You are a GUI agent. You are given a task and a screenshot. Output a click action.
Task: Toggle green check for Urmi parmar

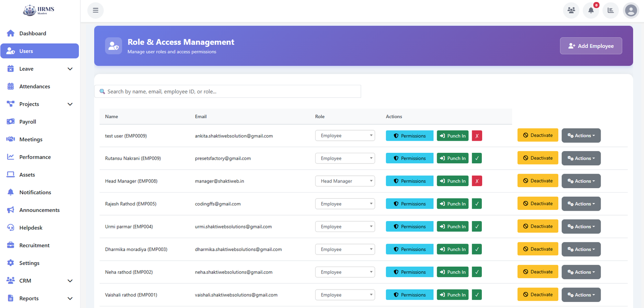[x=477, y=226]
